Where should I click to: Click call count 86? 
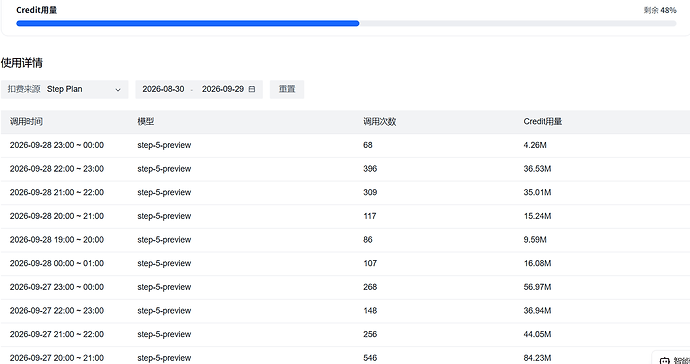(x=368, y=240)
